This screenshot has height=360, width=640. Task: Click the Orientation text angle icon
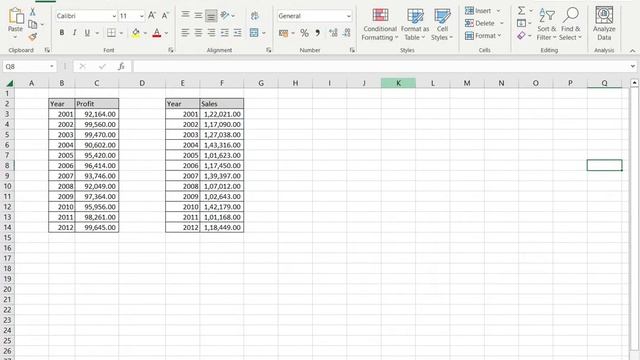(x=225, y=16)
